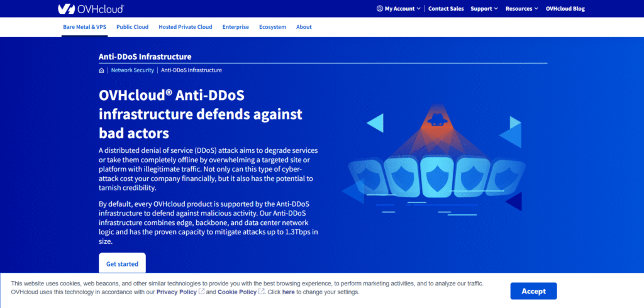Open the Public Cloud menu

[132, 27]
